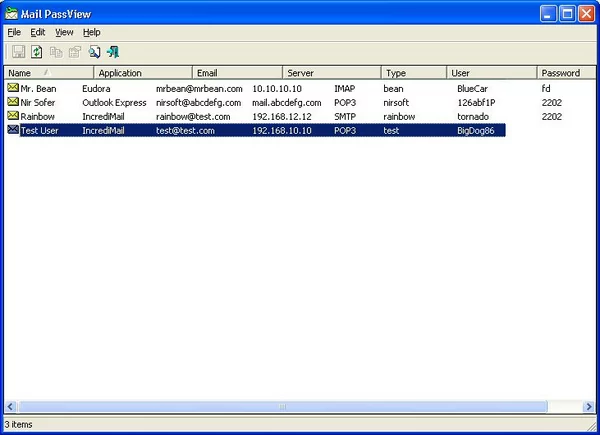Click 2202 in the Rainbow row
The height and width of the screenshot is (435, 600).
pyautogui.click(x=552, y=116)
